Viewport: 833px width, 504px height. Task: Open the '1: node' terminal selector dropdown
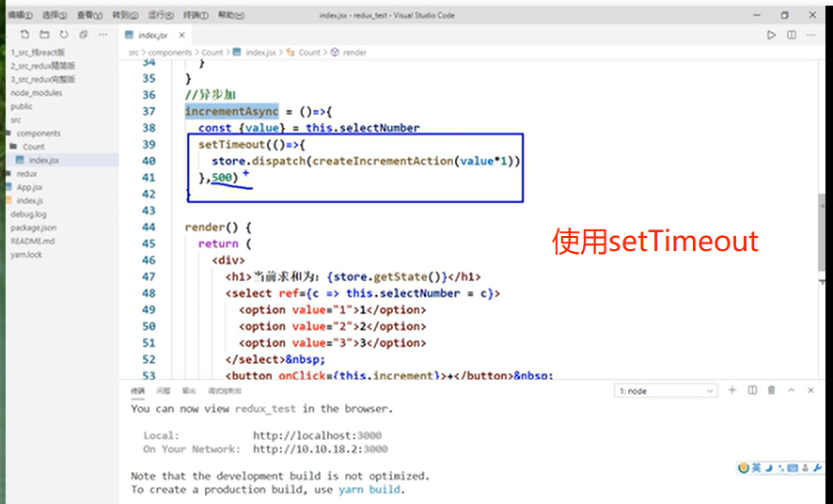click(x=666, y=391)
